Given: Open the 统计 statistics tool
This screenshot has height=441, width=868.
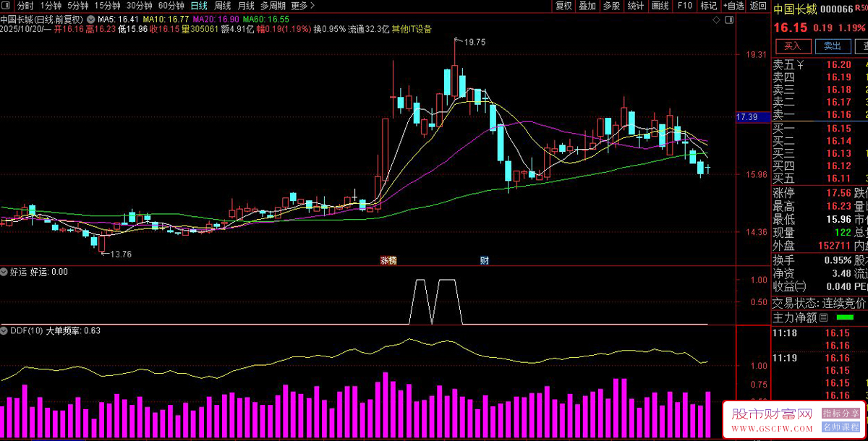Looking at the screenshot, I should point(636,6).
